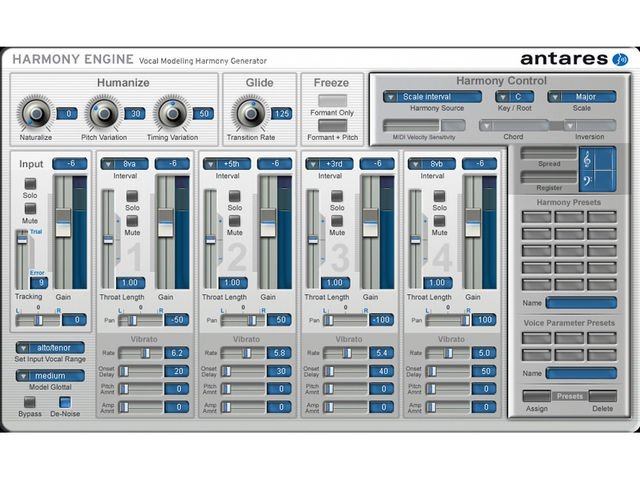
Task: Toggle the Formant Only freeze button
Action: point(332,100)
